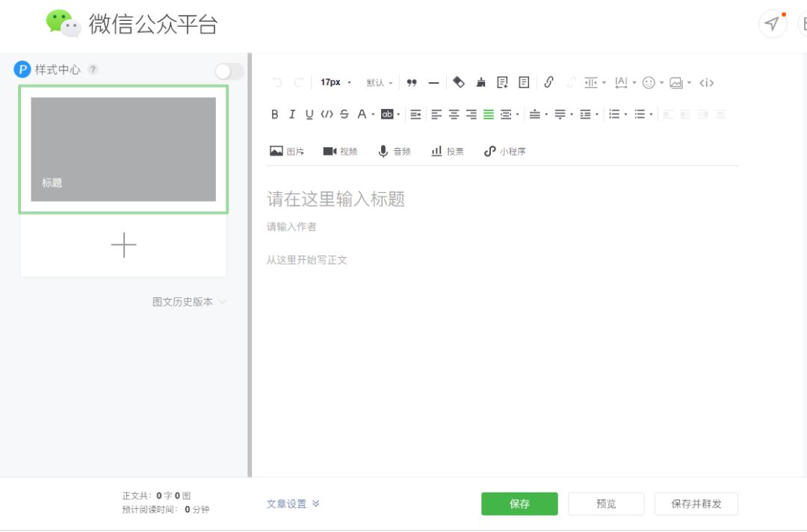Click the paper plane notification icon

tap(773, 23)
